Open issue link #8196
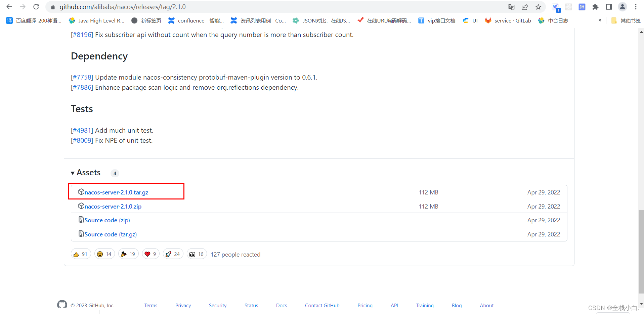The width and height of the screenshot is (644, 314). [82, 35]
